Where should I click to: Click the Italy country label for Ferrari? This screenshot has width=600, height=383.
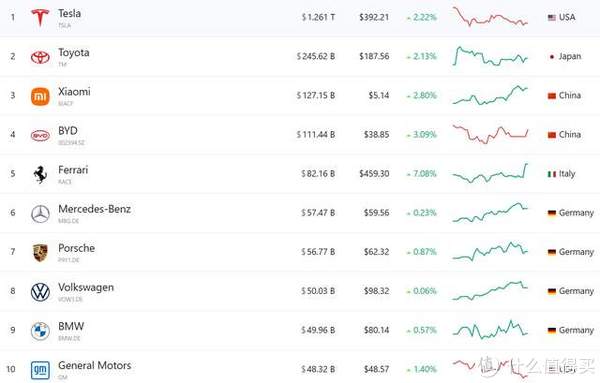click(567, 174)
